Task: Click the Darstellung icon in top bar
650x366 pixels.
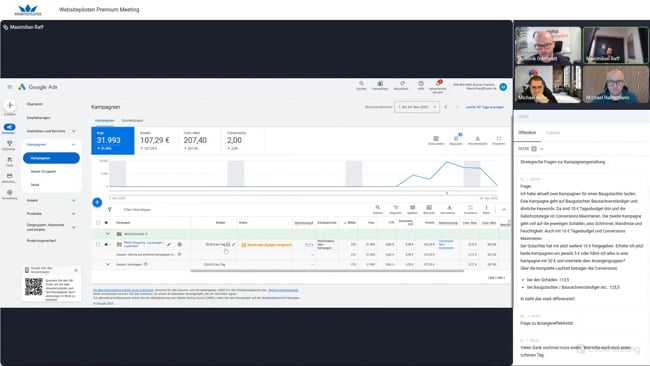Action: coord(380,84)
